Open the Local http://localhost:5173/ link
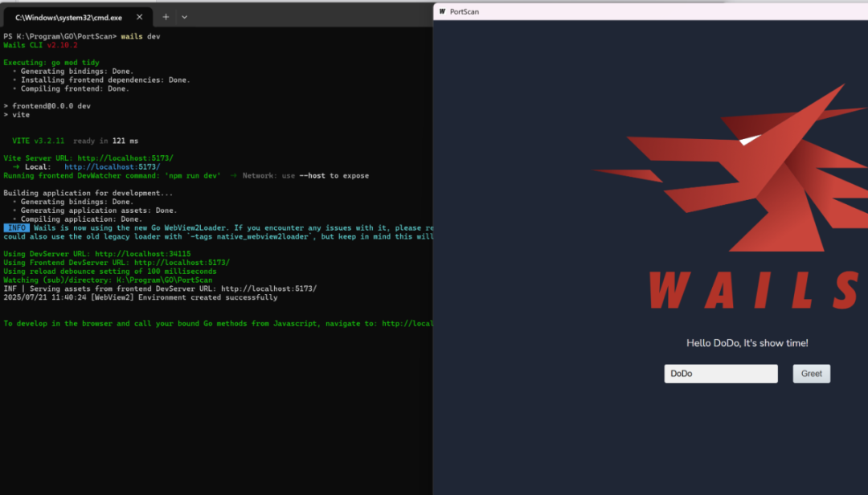This screenshot has height=495, width=868. click(x=112, y=166)
